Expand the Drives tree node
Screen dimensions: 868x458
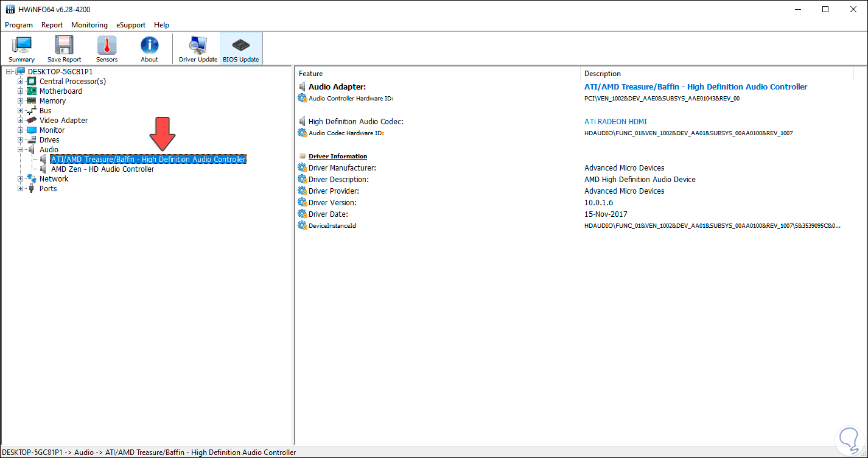[x=21, y=140]
